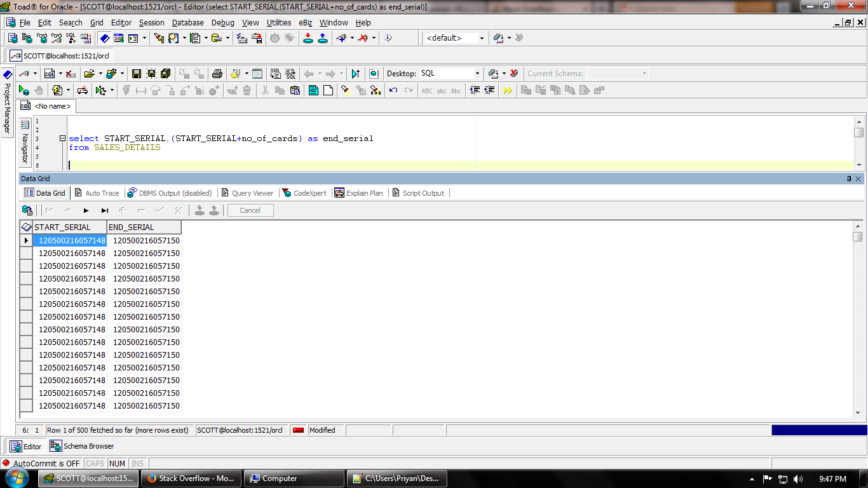This screenshot has height=488, width=868.
Task: Click the Find and Replace A-B flashlight icon
Action: 375,90
